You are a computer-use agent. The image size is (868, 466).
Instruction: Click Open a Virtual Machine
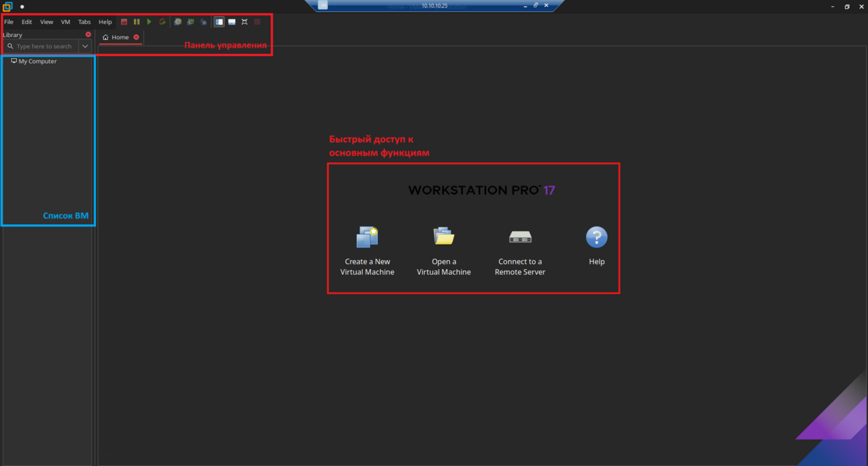tap(444, 251)
